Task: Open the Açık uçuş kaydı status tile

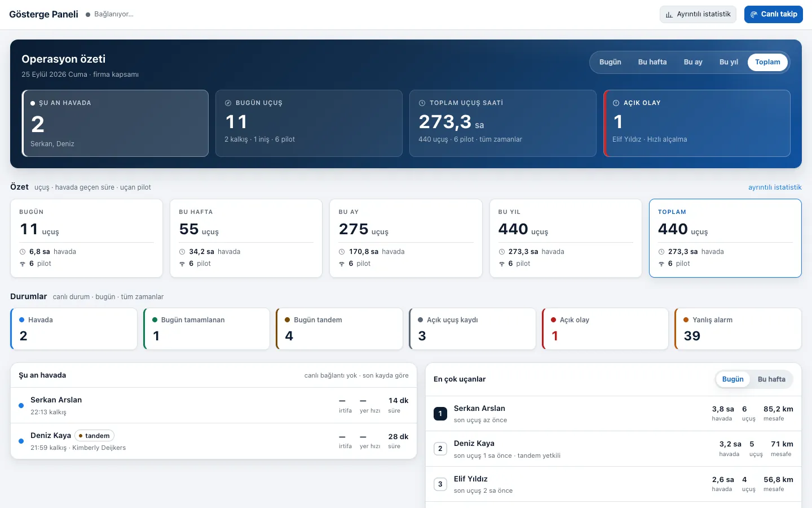Action: tap(473, 329)
